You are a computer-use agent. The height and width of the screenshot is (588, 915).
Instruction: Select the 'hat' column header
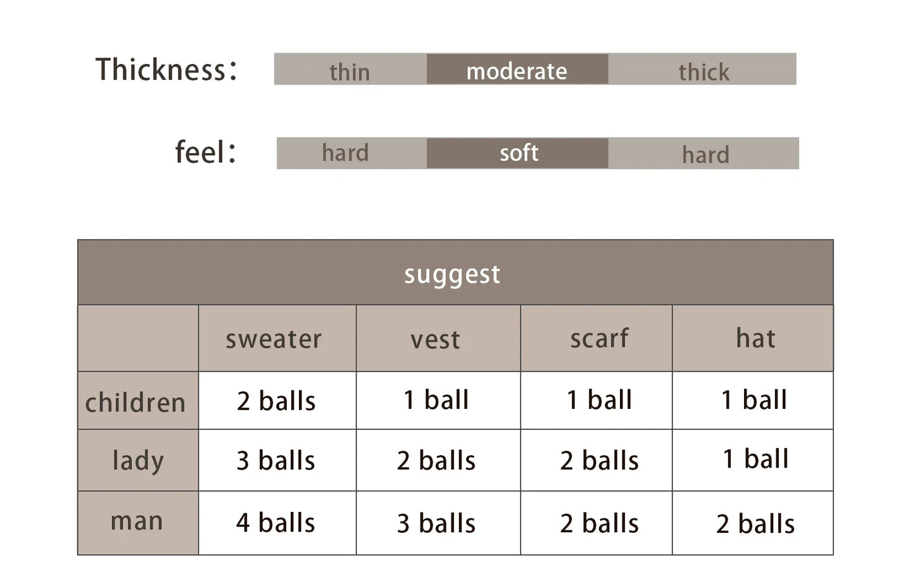tap(753, 339)
